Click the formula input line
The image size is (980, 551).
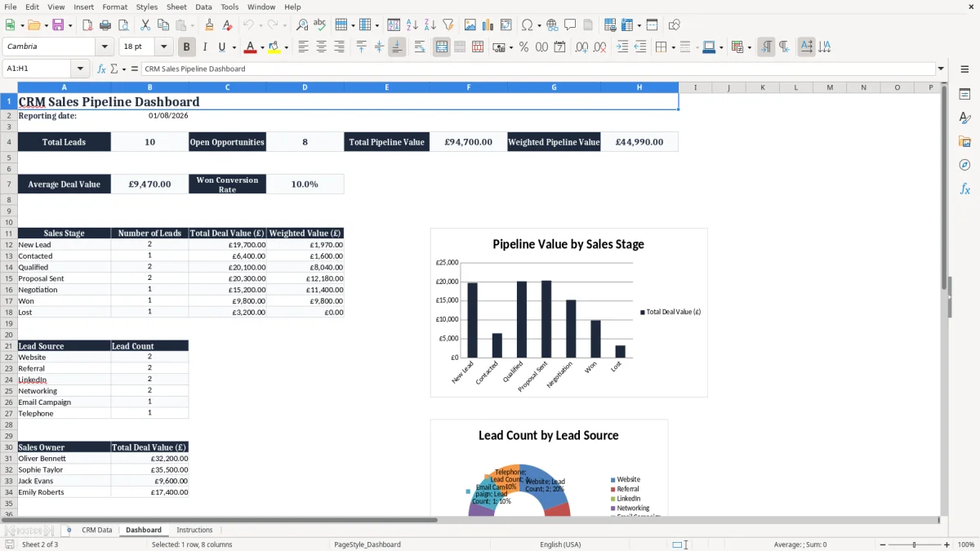[x=538, y=69]
